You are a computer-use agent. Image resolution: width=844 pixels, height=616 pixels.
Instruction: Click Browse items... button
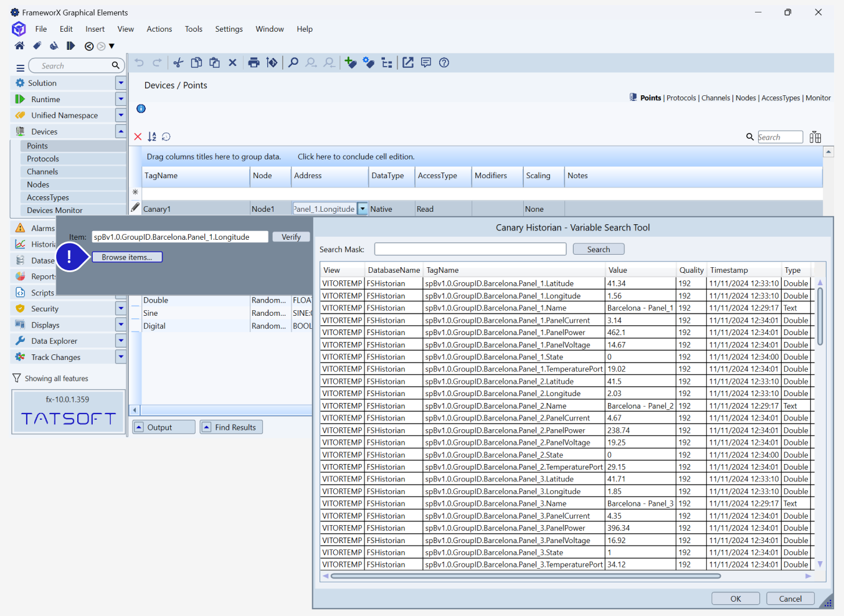127,257
